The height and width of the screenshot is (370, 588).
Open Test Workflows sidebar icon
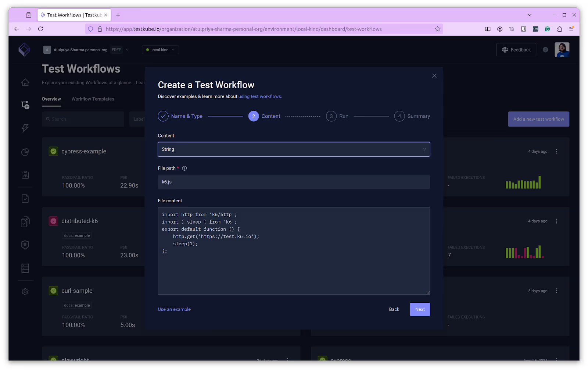[25, 105]
